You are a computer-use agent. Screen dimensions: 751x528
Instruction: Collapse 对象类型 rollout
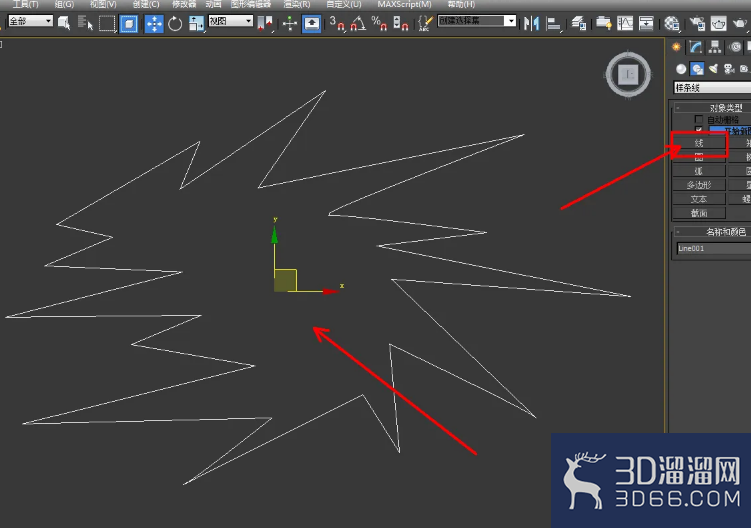(x=712, y=107)
